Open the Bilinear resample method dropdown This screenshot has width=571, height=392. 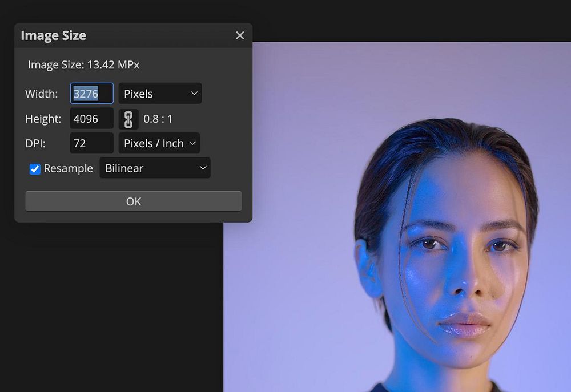tap(155, 168)
